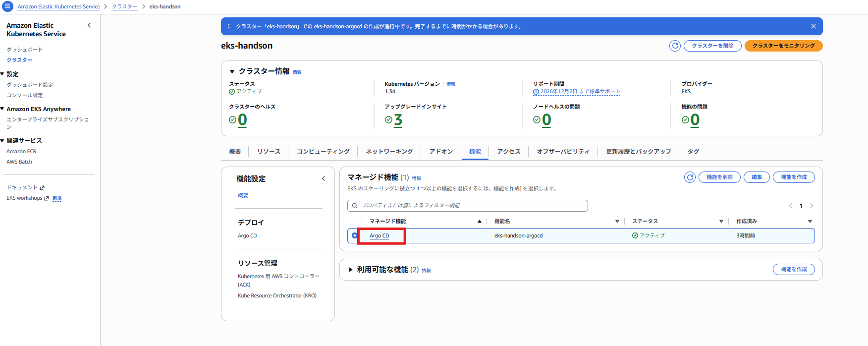Go to the next pagination page
Image resolution: width=868 pixels, height=346 pixels.
click(812, 206)
